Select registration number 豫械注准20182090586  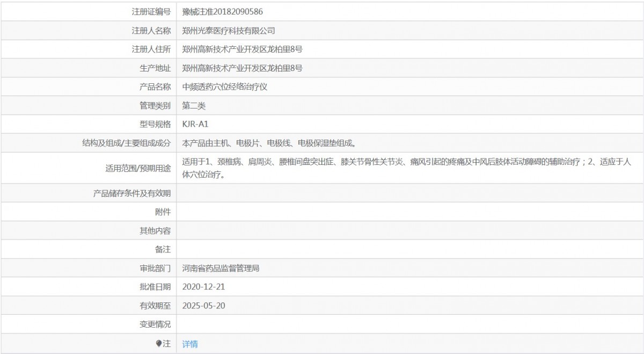223,11
